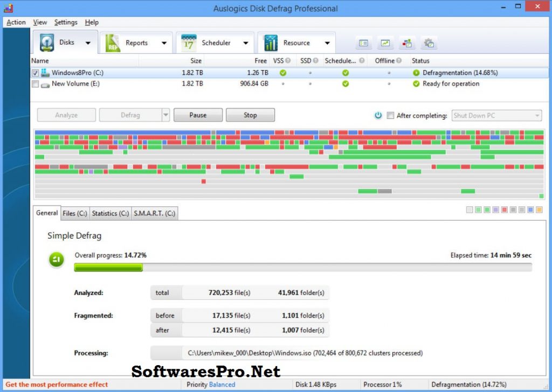Click the green Simple Defrag status icon
This screenshot has width=552, height=392.
pos(56,260)
